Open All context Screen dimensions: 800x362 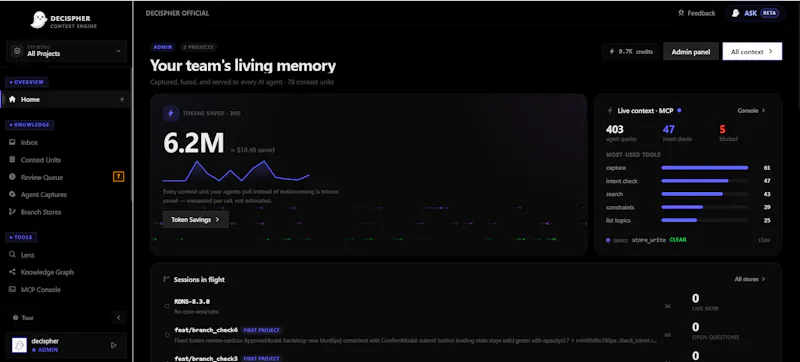[752, 51]
